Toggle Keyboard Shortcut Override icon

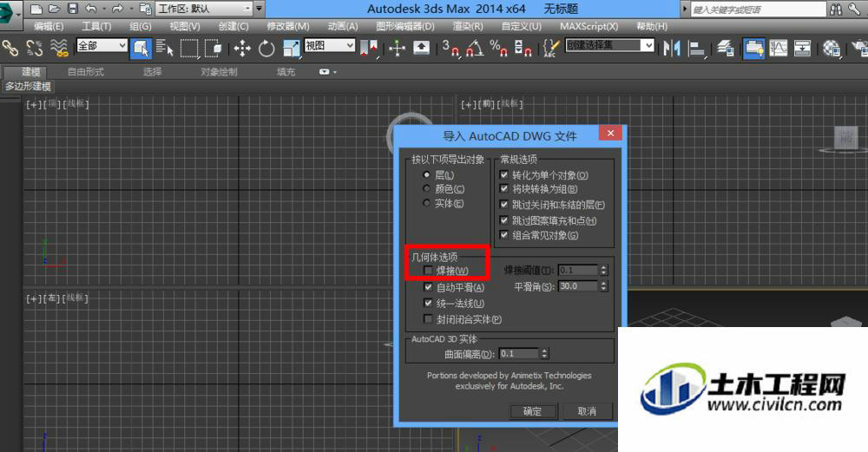(x=421, y=48)
